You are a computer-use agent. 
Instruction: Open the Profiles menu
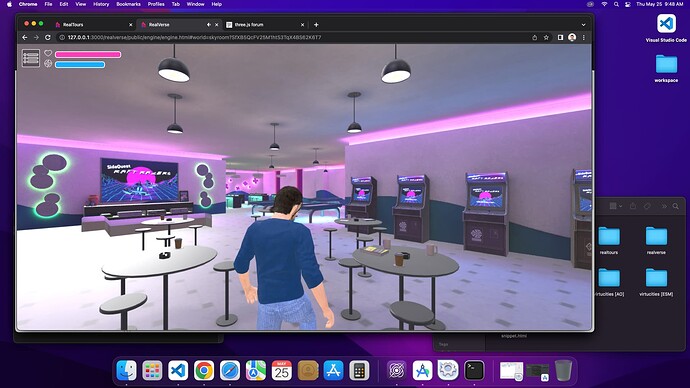point(156,4)
